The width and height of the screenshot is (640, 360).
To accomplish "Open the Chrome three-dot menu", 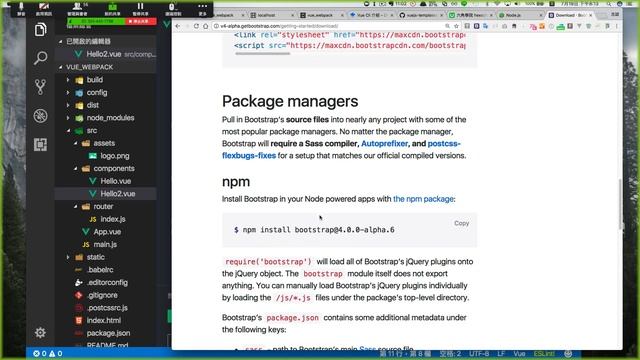I will click(617, 26).
